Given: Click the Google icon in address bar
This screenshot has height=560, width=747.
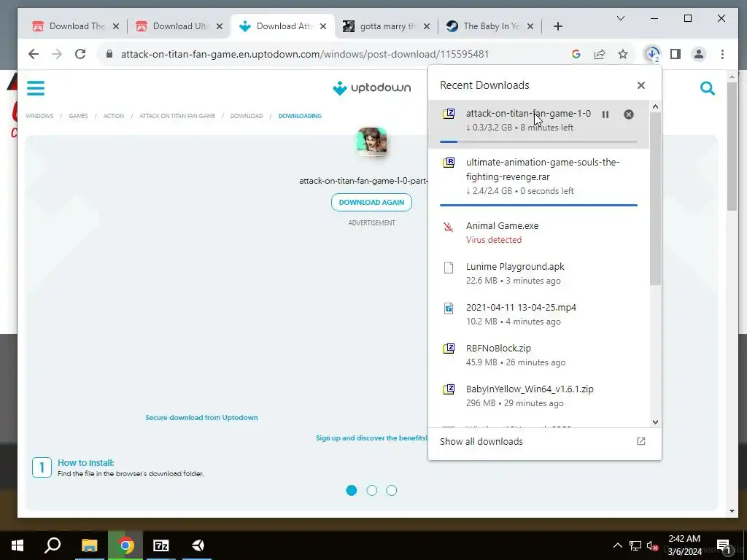Looking at the screenshot, I should coord(576,54).
